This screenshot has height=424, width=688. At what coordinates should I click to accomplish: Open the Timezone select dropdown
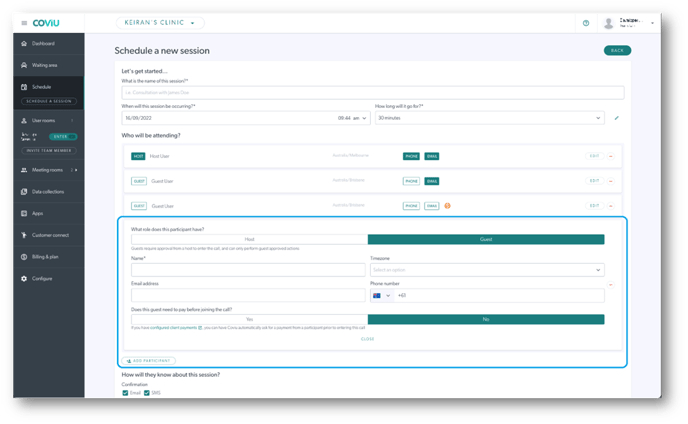[x=487, y=270]
